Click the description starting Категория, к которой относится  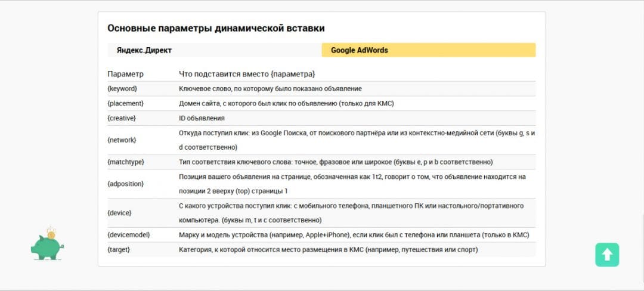pos(328,249)
